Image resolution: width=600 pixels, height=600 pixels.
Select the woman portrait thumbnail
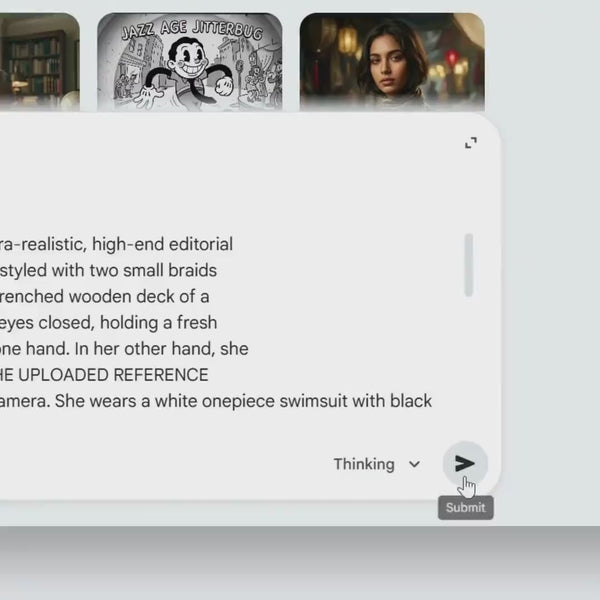coord(392,62)
